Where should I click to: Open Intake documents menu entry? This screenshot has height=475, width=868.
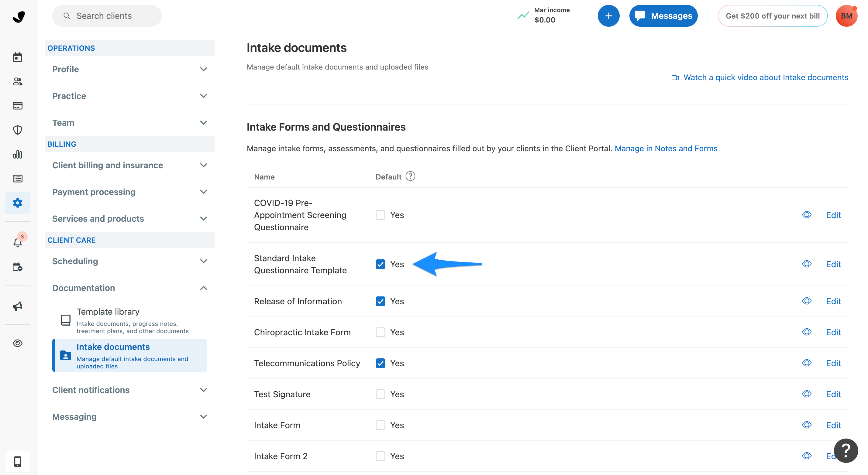[113, 347]
